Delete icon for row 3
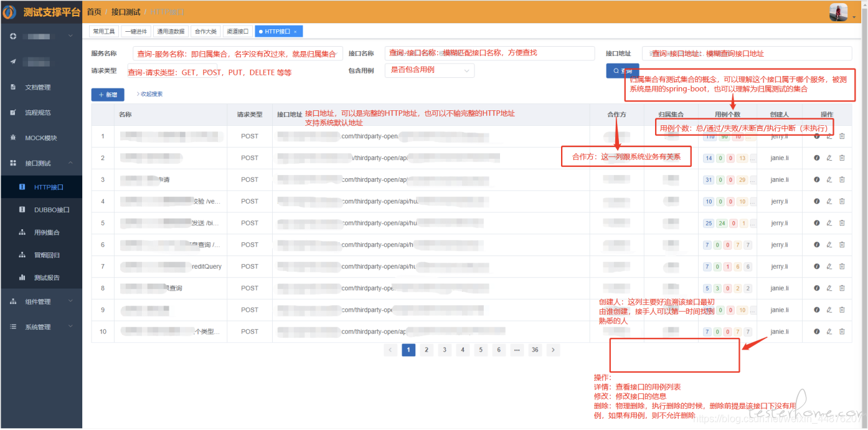This screenshot has height=430, width=868. click(x=842, y=179)
